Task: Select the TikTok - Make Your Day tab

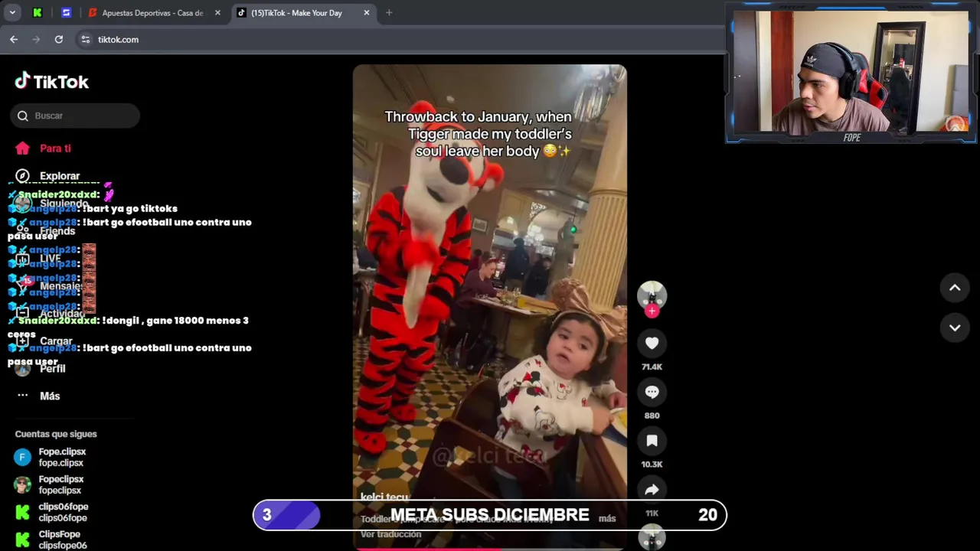Action: [x=296, y=13]
